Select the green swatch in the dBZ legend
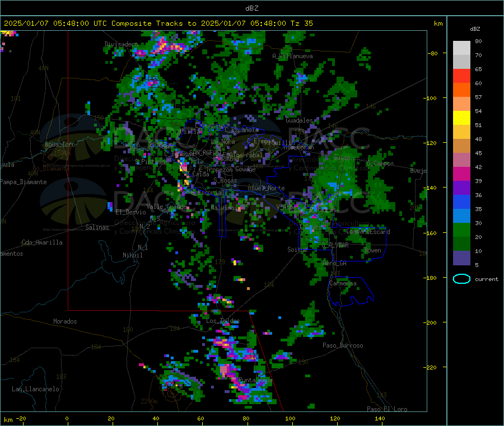Image resolution: width=504 pixels, height=426 pixels. click(461, 230)
